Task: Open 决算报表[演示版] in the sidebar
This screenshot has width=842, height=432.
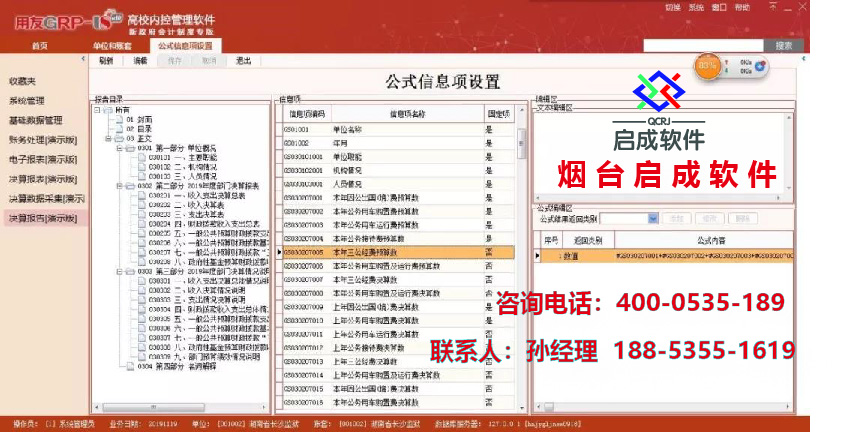Action: (x=43, y=179)
